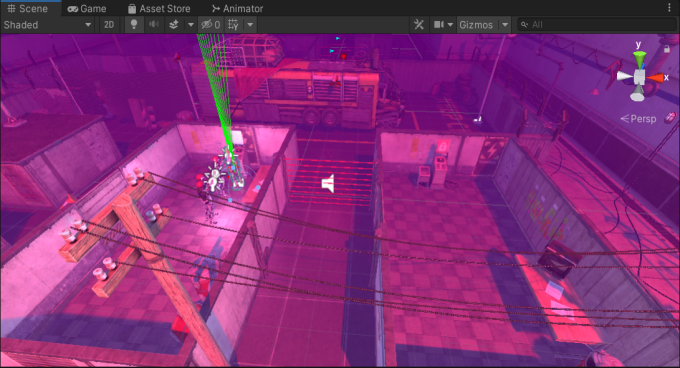Image resolution: width=680 pixels, height=368 pixels.
Task: Toggle Gizmos button
Action: coord(476,25)
